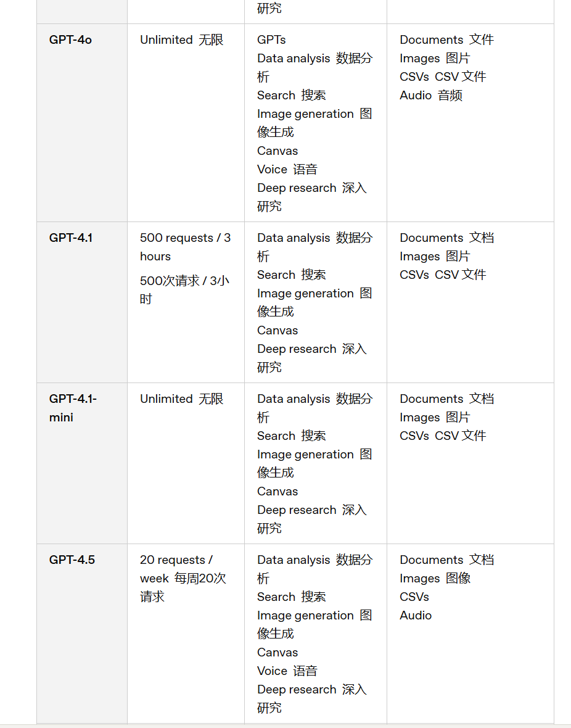Click 'GPTs' in the GPT-4o features

tap(271, 40)
